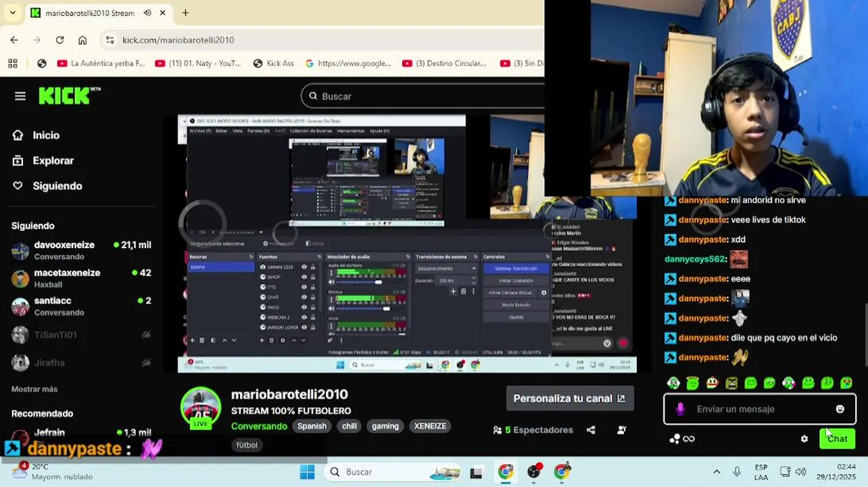Open browser home page button
868x487 pixels.
point(82,40)
